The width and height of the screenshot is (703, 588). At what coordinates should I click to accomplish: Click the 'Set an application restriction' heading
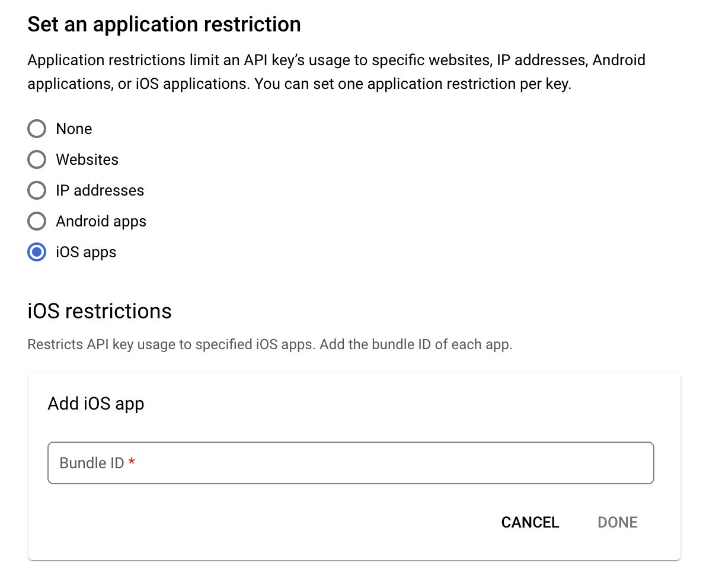(164, 25)
